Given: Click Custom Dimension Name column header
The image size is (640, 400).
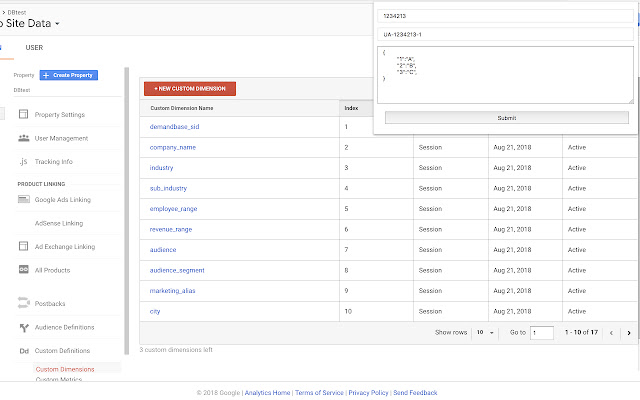Looking at the screenshot, I should point(182,108).
